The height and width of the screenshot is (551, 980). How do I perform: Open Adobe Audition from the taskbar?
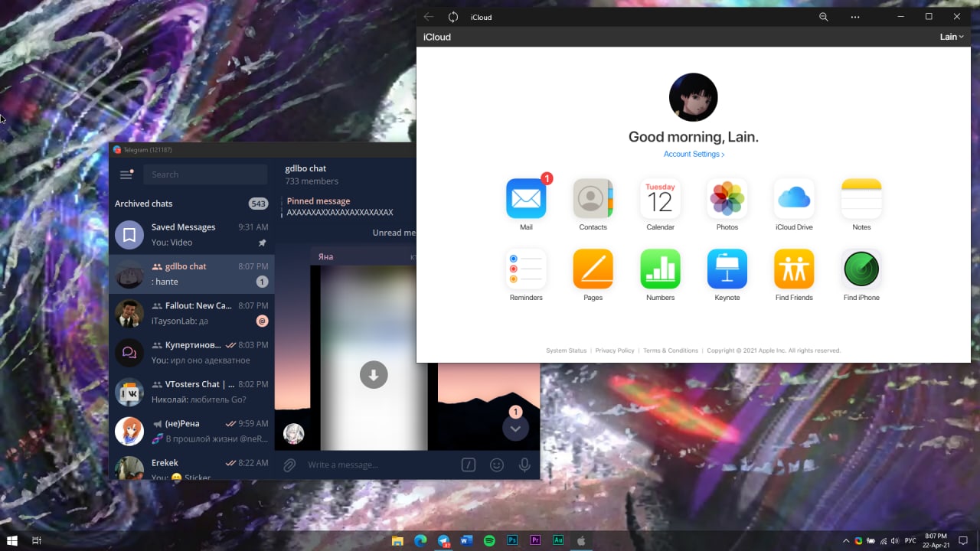tap(558, 540)
